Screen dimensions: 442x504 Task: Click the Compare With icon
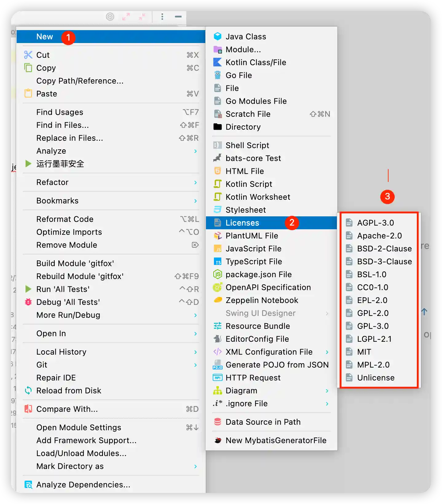pos(28,409)
